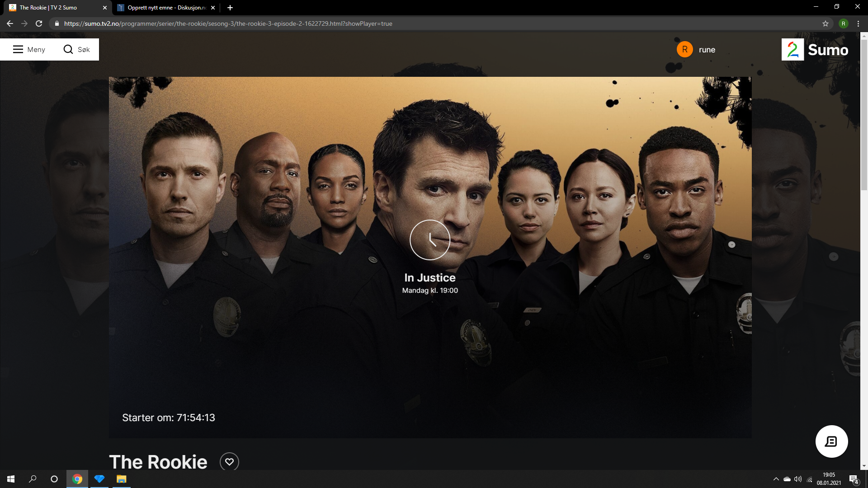Click The Rookie series heading
The height and width of the screenshot is (488, 868).
click(x=158, y=462)
